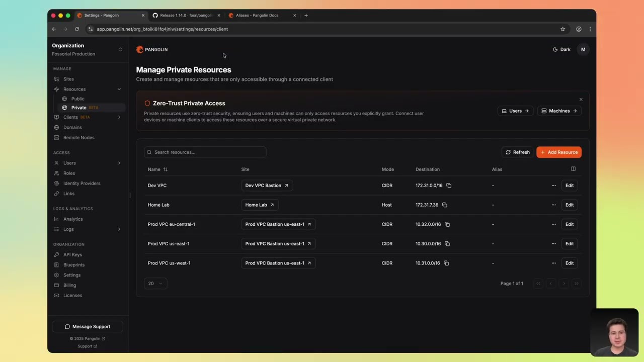This screenshot has width=644, height=362.
Task: Open more actions for Prod VPC eu-central-1
Action: tap(553, 224)
